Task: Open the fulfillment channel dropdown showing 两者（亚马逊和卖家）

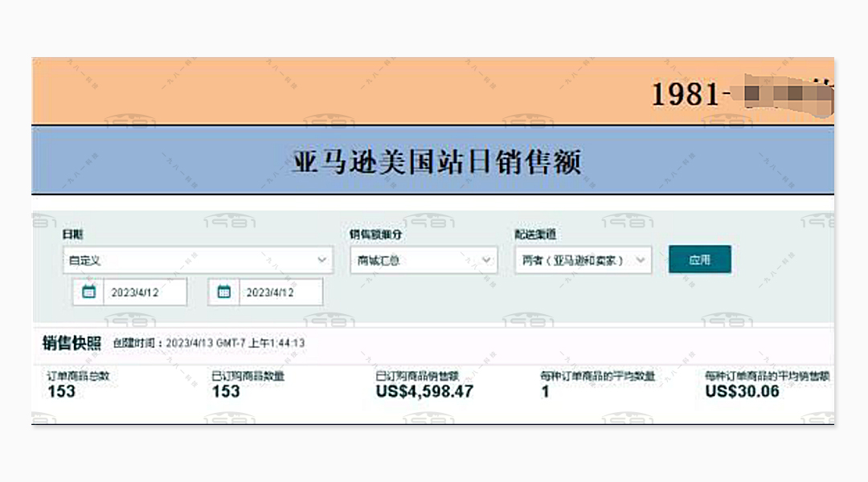Action: click(x=579, y=259)
